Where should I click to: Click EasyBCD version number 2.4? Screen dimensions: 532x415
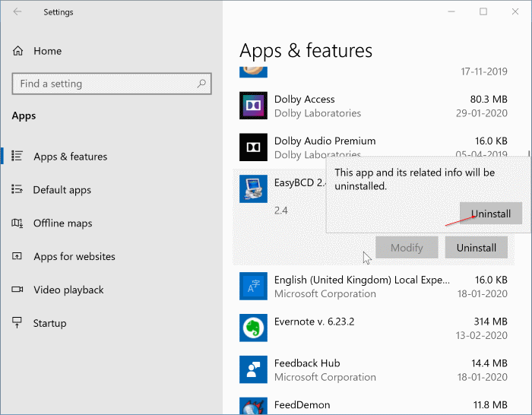click(x=280, y=211)
